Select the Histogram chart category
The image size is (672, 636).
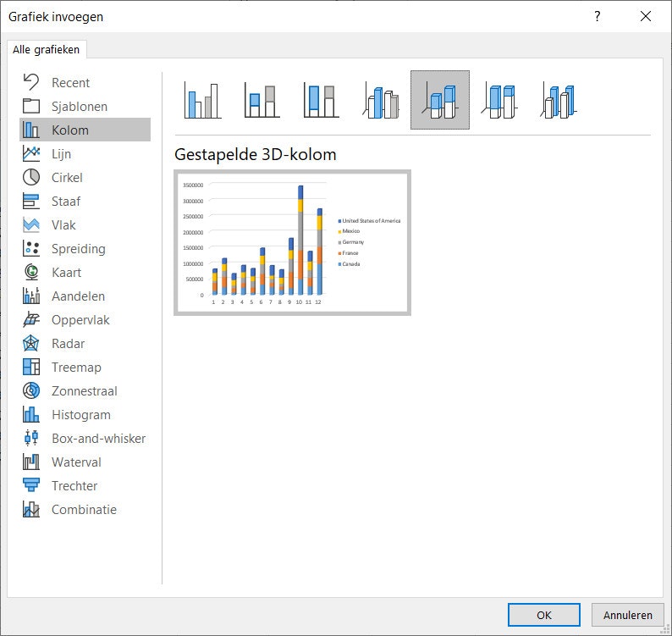pyautogui.click(x=85, y=414)
